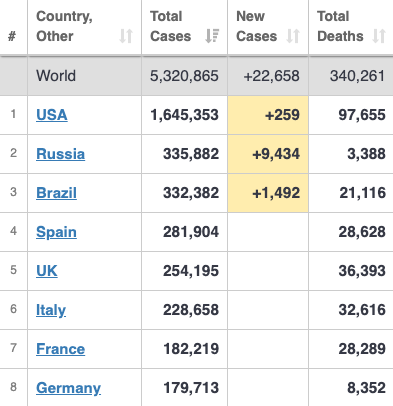Select the World summary row label
Screen dimensions: 393x406
[56, 76]
